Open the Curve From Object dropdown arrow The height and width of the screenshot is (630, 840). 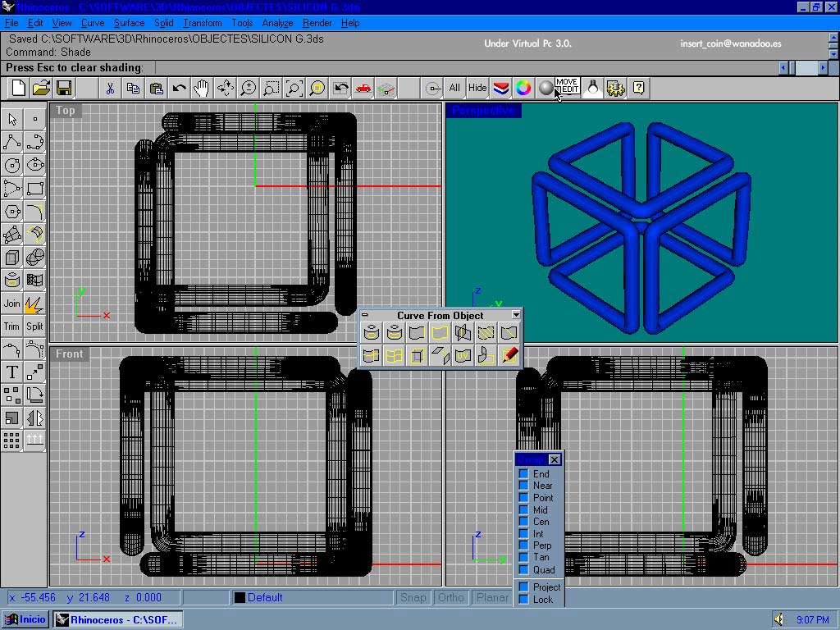pos(516,315)
